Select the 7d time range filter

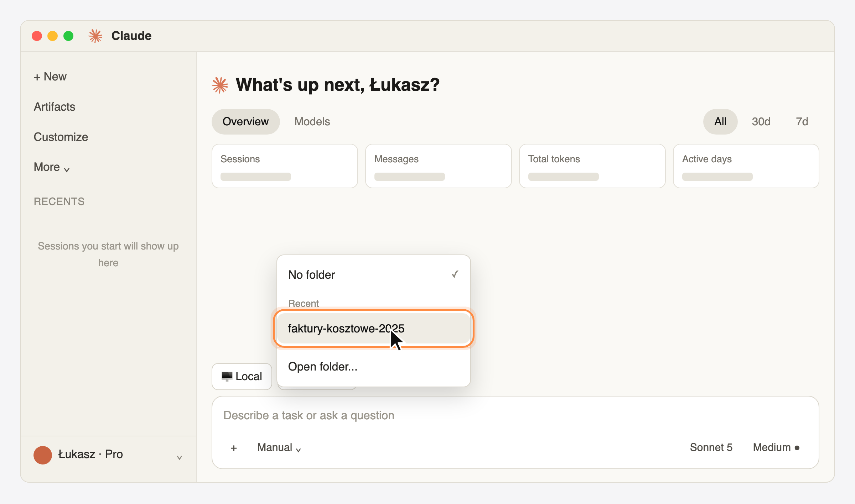tap(802, 122)
